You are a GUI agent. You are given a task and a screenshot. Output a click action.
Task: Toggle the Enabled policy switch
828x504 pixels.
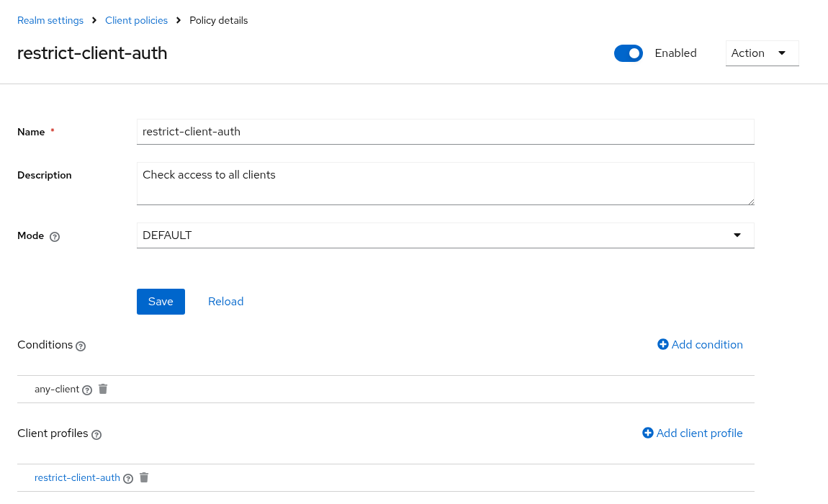(629, 53)
